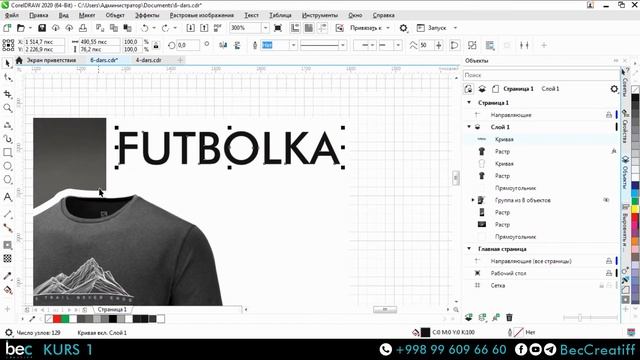640x360 pixels.
Task: Toggle lock on Направляющие row
Action: click(x=609, y=115)
